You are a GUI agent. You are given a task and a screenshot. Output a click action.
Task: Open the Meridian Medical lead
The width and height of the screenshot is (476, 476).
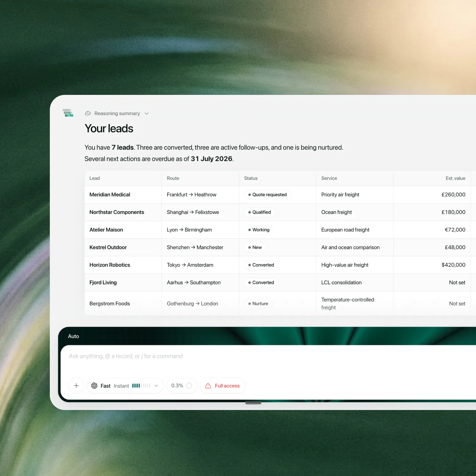pyautogui.click(x=110, y=195)
